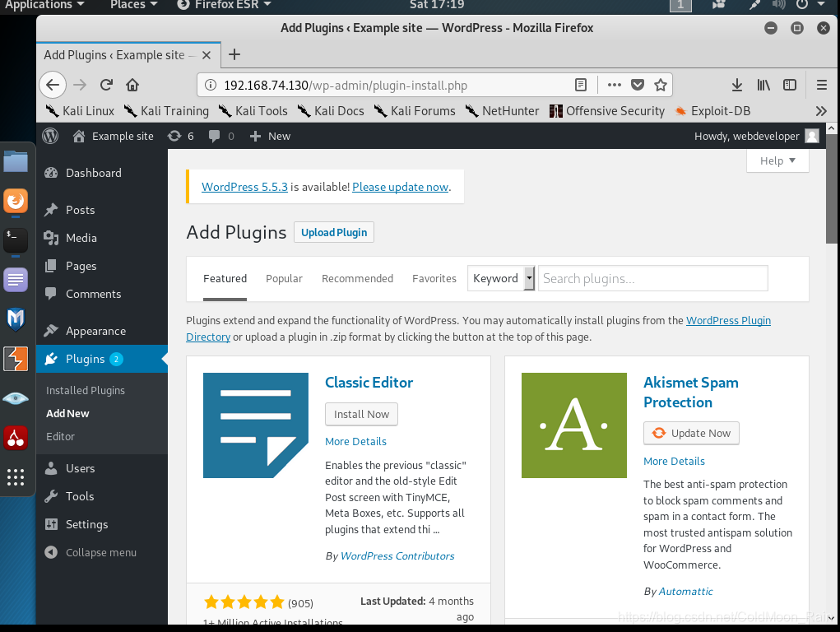Bookmark this page with the star
The width and height of the screenshot is (840, 632).
pos(661,85)
